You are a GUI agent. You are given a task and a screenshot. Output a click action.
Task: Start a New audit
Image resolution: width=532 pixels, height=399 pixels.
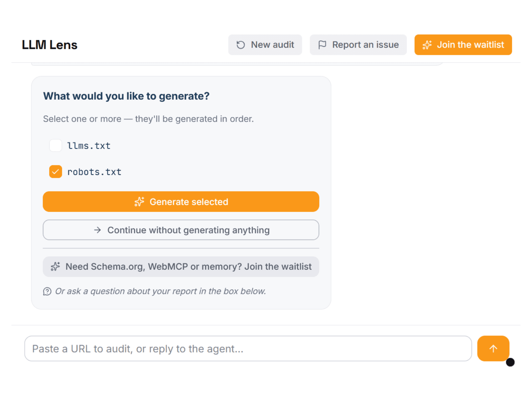265,45
